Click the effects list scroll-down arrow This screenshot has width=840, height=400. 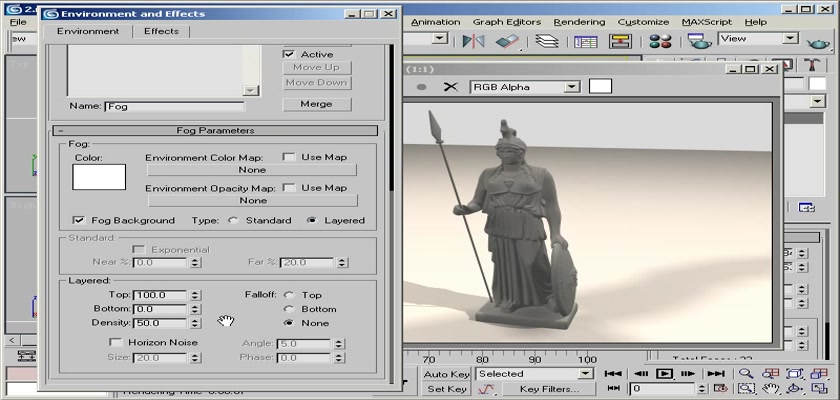click(x=251, y=90)
